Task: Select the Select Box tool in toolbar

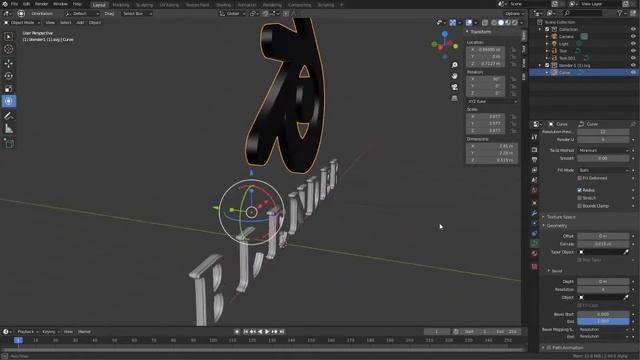Action: point(9,37)
